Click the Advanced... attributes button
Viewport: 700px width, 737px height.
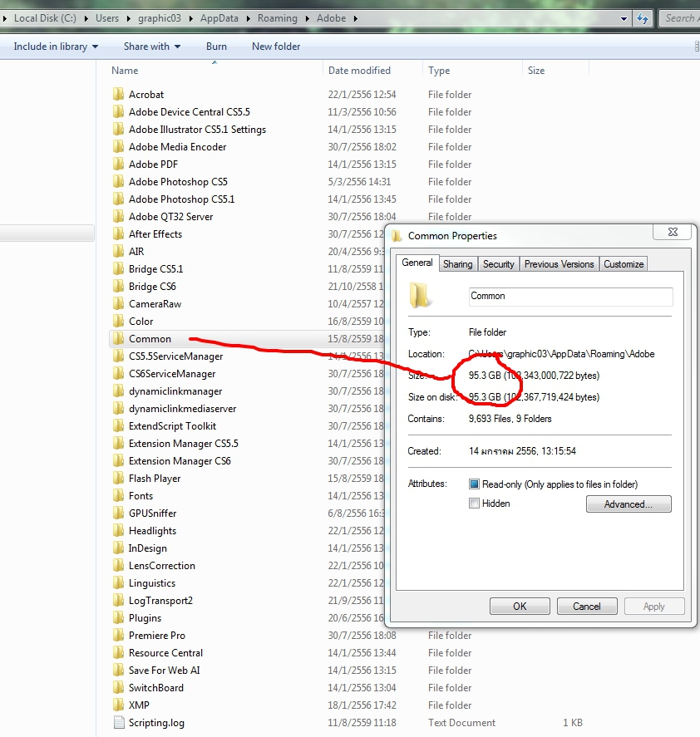point(629,504)
